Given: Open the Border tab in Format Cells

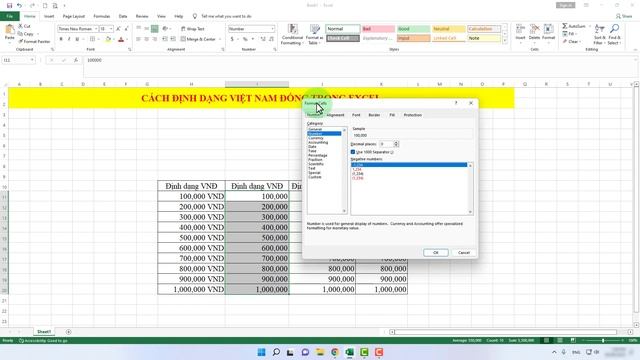Looking at the screenshot, I should [x=374, y=115].
